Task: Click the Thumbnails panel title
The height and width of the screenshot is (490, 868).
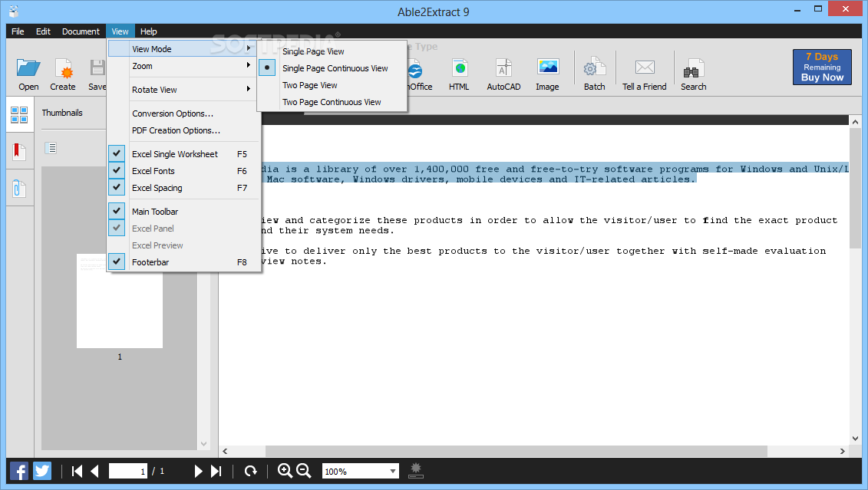Action: (x=62, y=113)
